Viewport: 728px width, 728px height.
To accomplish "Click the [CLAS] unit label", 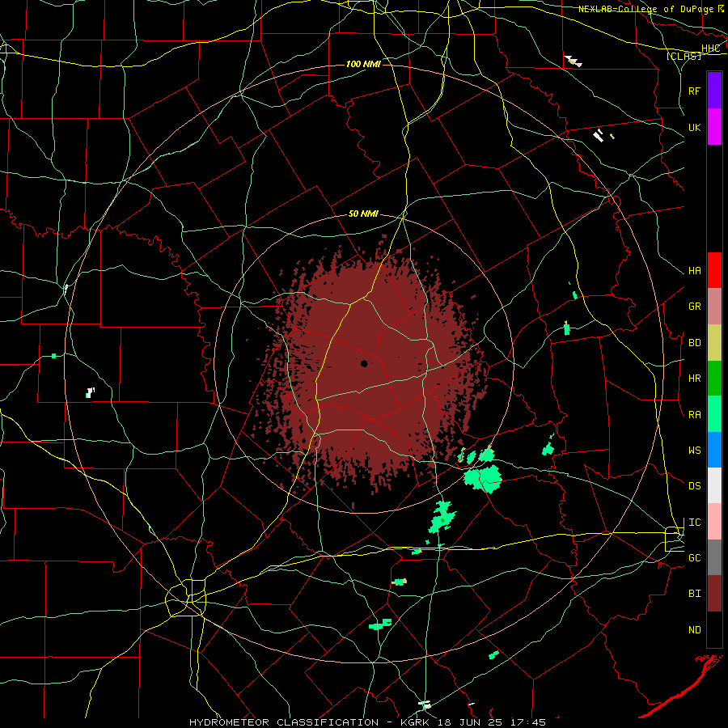I will [684, 57].
